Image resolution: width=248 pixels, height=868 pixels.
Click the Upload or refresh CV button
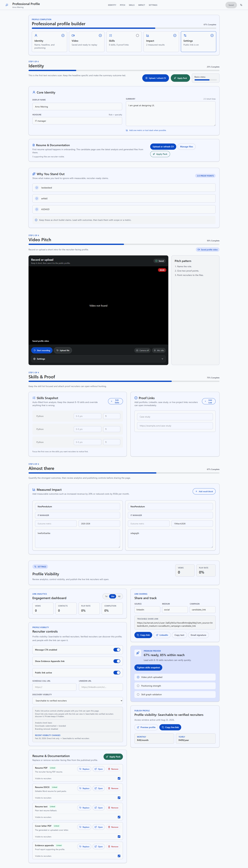pyautogui.click(x=163, y=147)
